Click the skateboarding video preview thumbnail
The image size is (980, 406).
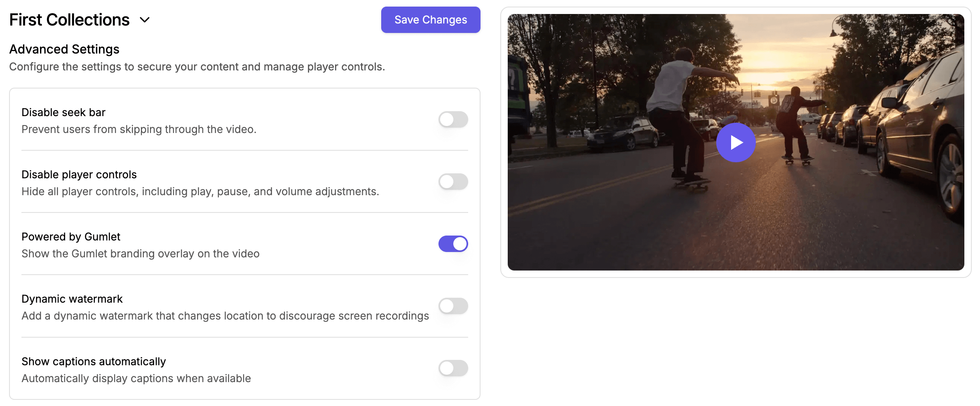736,142
